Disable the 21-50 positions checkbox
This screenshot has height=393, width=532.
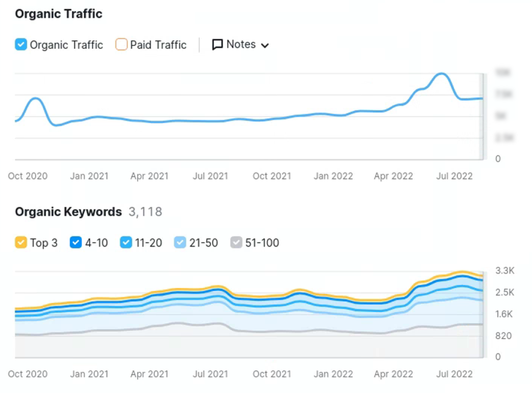pyautogui.click(x=180, y=242)
